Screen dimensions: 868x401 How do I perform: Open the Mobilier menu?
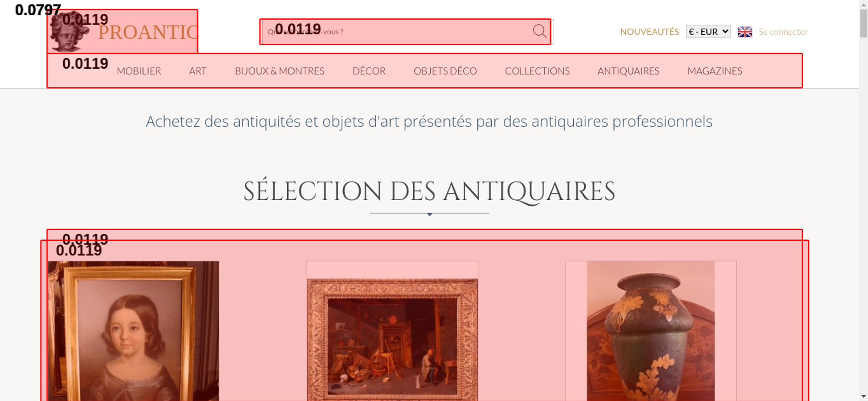139,71
